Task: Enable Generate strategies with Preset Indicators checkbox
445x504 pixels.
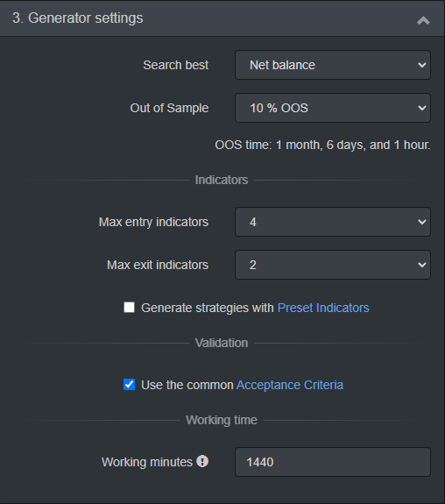Action: [129, 308]
